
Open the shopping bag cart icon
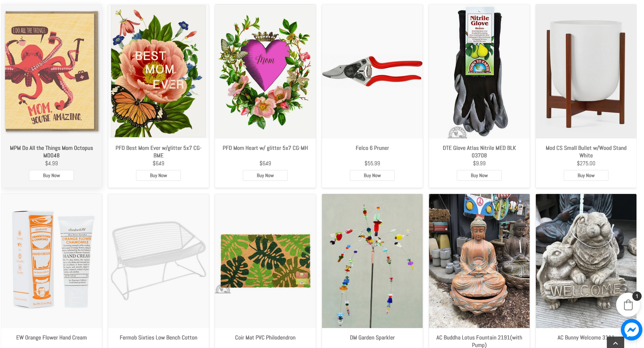coord(628,305)
